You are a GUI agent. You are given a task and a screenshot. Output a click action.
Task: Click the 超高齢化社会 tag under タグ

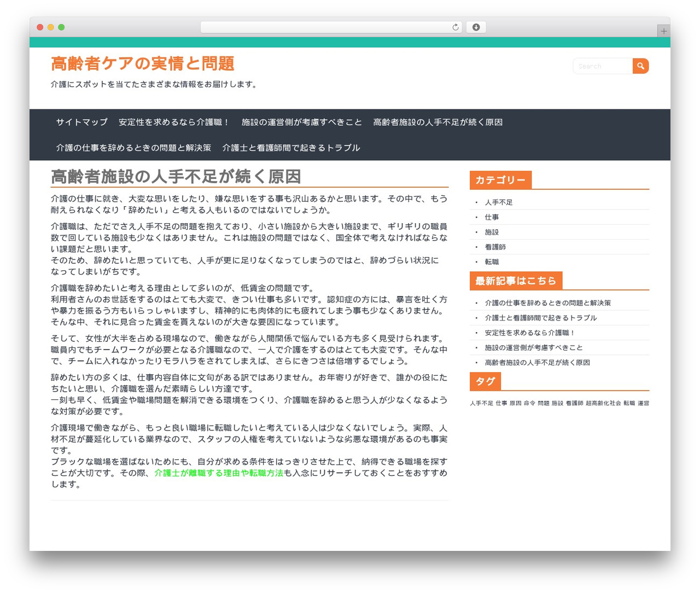[603, 403]
